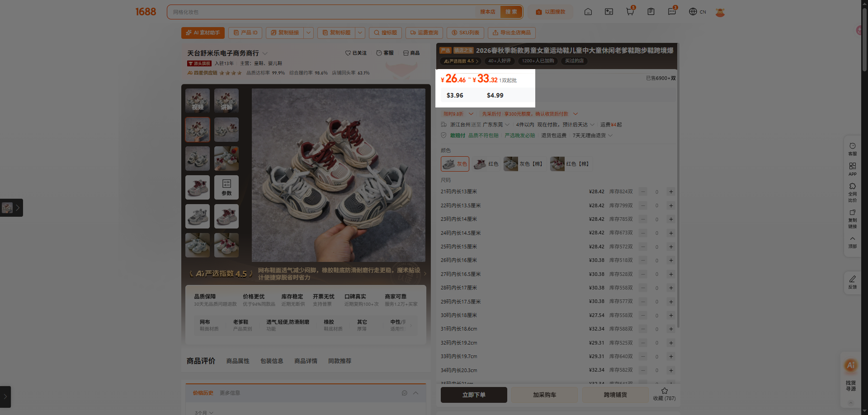Switch to the 同款推荐 tab
This screenshot has height=415, width=868.
pyautogui.click(x=340, y=361)
